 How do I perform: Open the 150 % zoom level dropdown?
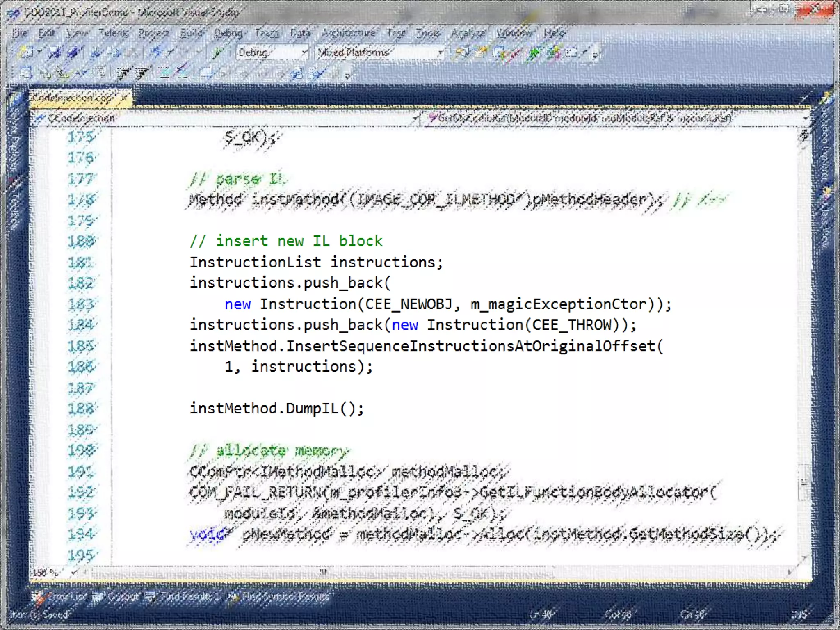74,572
